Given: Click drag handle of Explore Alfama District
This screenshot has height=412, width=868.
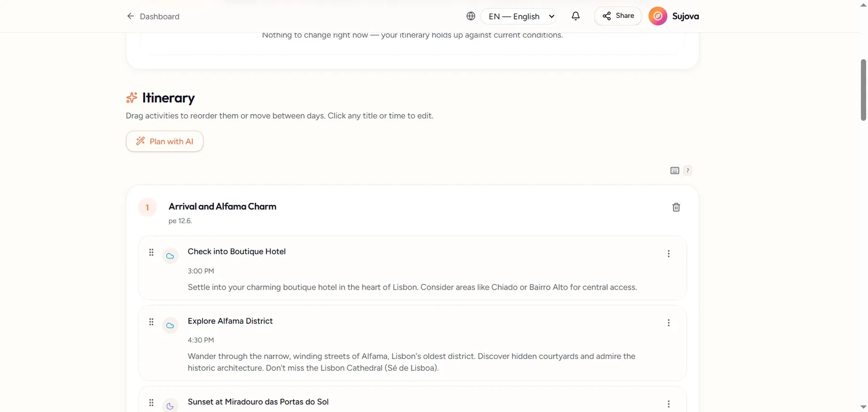Looking at the screenshot, I should (x=151, y=321).
